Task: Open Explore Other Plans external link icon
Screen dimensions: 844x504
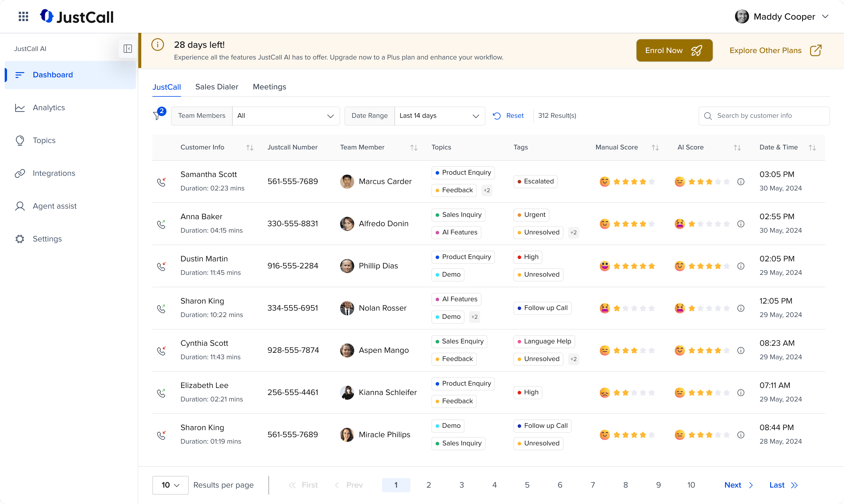Action: pyautogui.click(x=816, y=51)
